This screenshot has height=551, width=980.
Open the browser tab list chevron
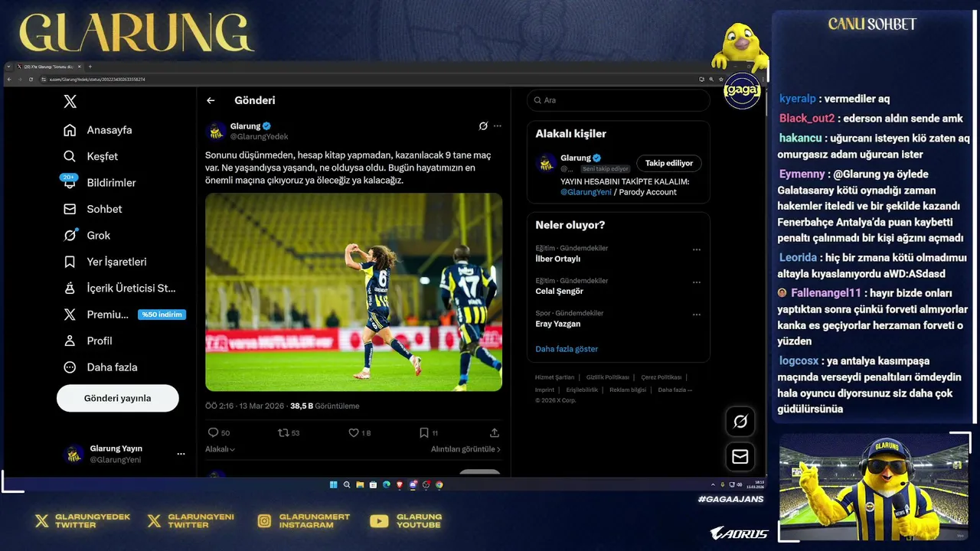tap(8, 67)
